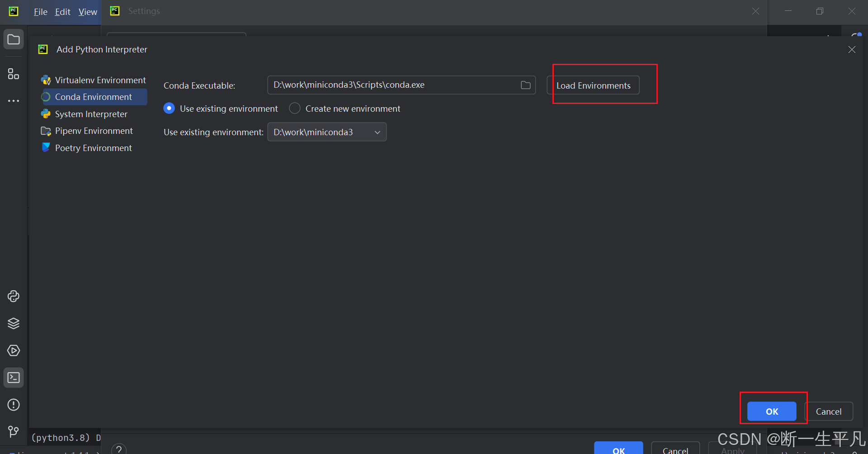868x454 pixels.
Task: Close the Settings window
Action: tap(755, 11)
